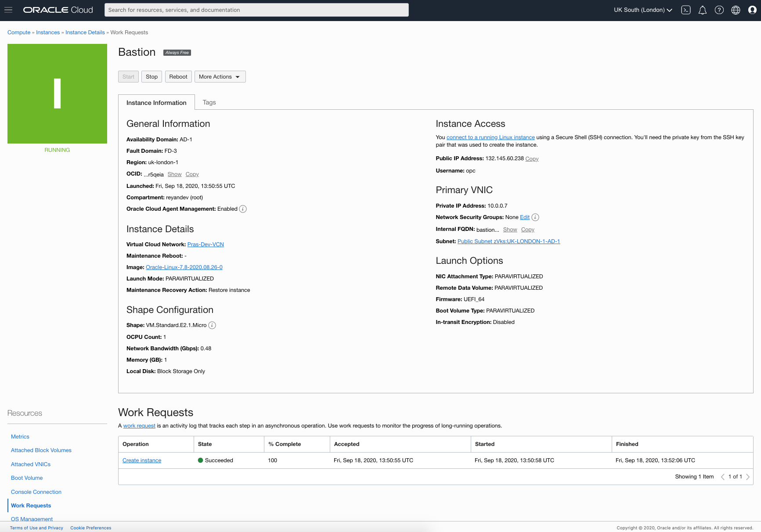Click info icon next to Network Security Groups
The image size is (761, 532).
[x=535, y=217]
